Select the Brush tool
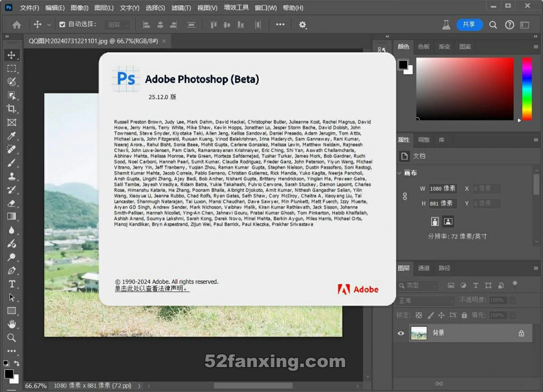The height and width of the screenshot is (392, 543). click(12, 163)
